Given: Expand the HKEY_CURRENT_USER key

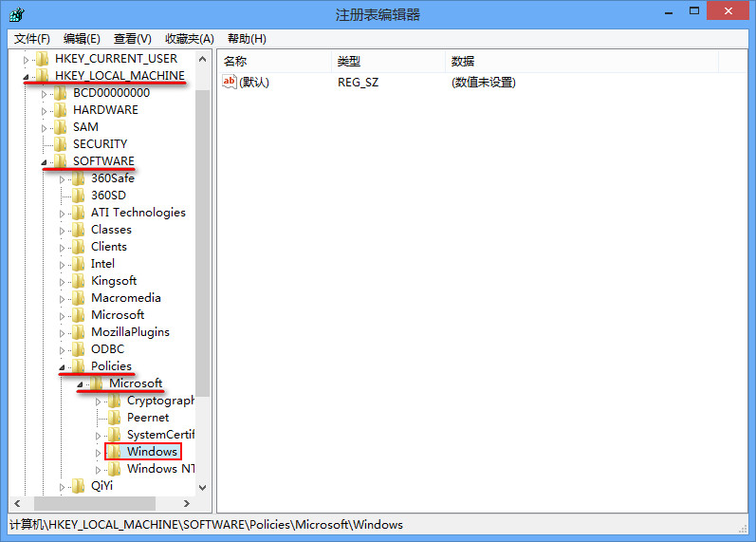Looking at the screenshot, I should 27,59.
